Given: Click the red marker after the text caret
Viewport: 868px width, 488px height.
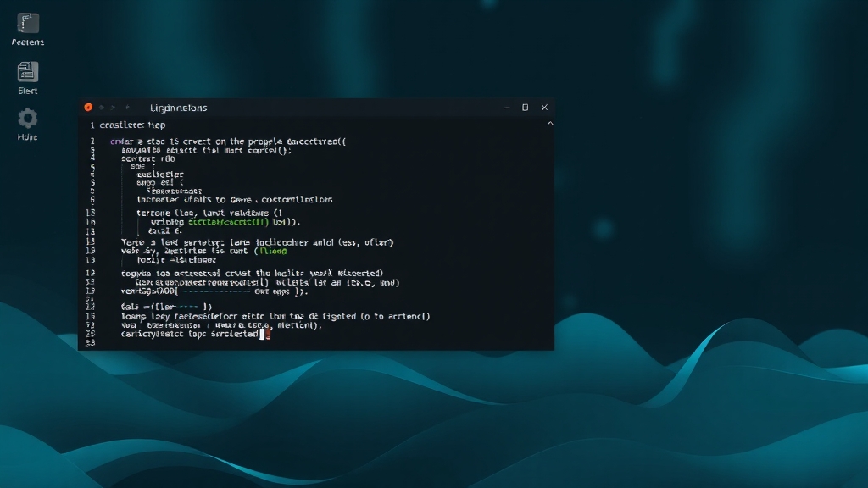Looking at the screenshot, I should pos(268,334).
